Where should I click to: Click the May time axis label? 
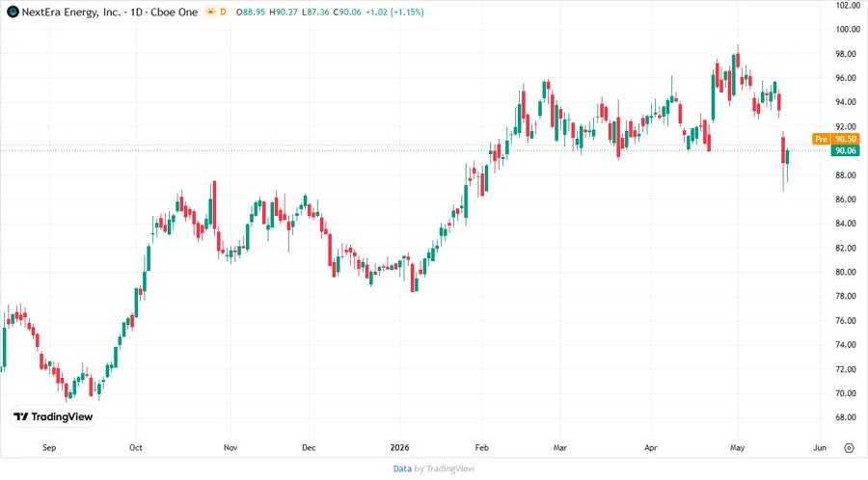tap(738, 447)
